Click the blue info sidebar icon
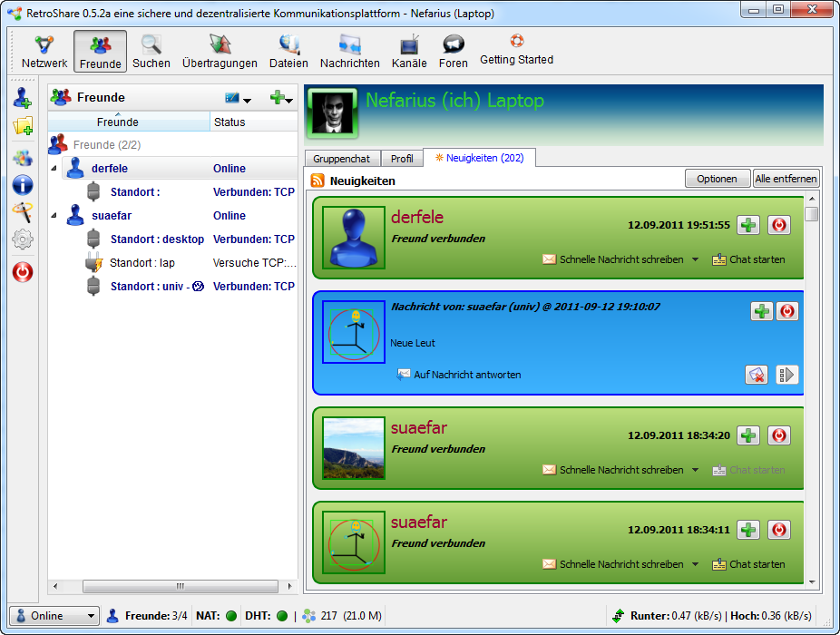 tap(23, 185)
